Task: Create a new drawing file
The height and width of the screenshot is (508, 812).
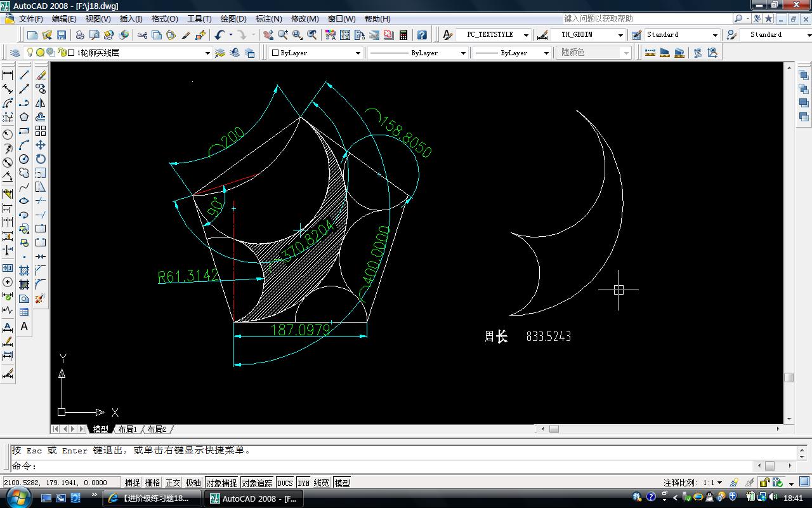Action: pyautogui.click(x=32, y=35)
